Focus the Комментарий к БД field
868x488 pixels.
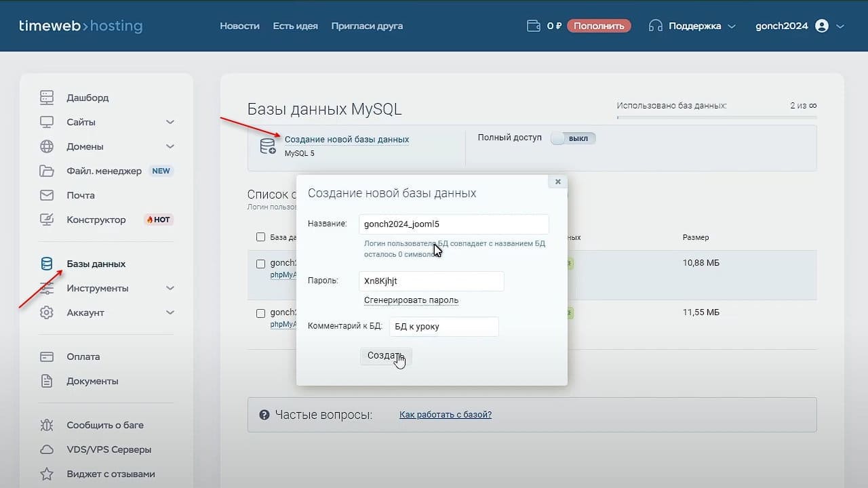(x=444, y=326)
